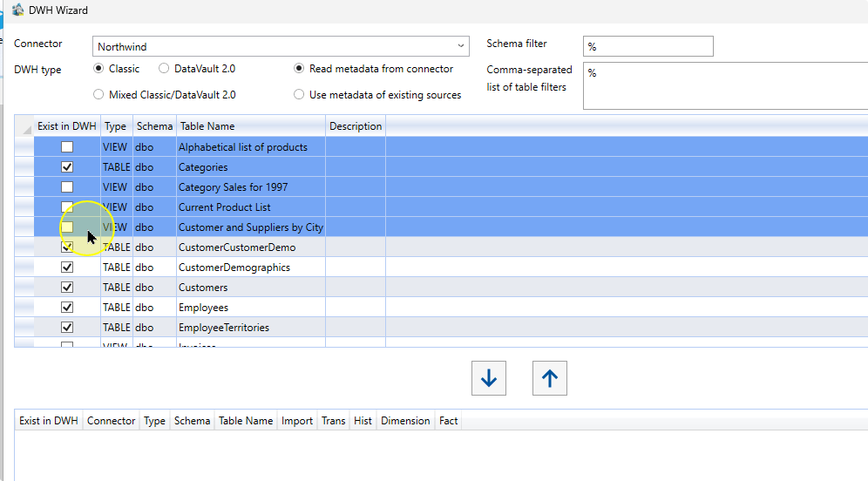868x481 pixels.
Task: Click the Description column header
Action: tap(356, 126)
